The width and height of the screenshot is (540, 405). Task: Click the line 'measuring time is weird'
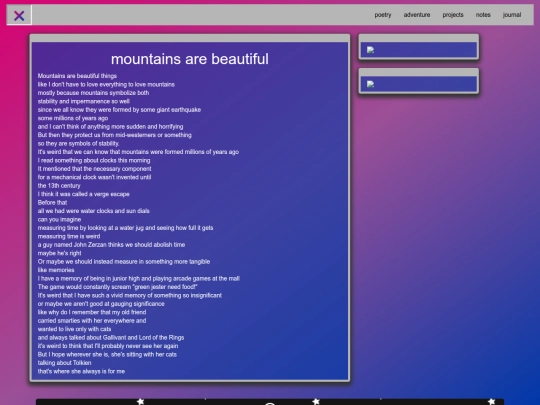[69, 236]
